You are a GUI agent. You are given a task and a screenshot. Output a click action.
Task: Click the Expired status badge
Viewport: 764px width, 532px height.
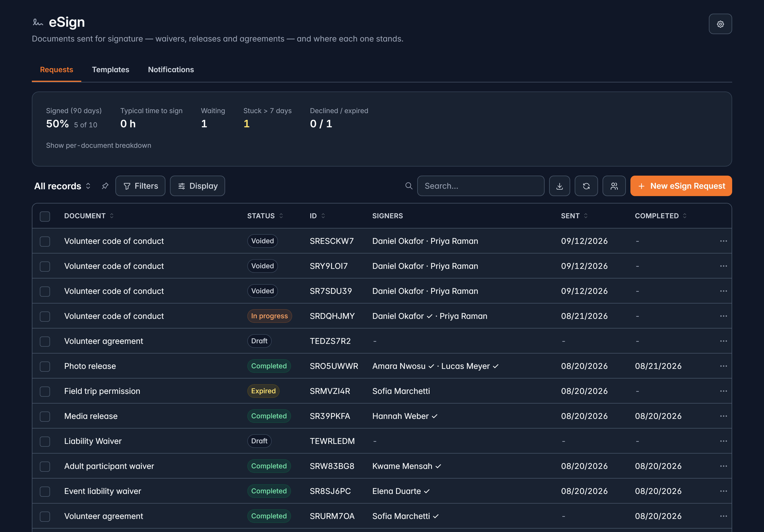tap(263, 391)
